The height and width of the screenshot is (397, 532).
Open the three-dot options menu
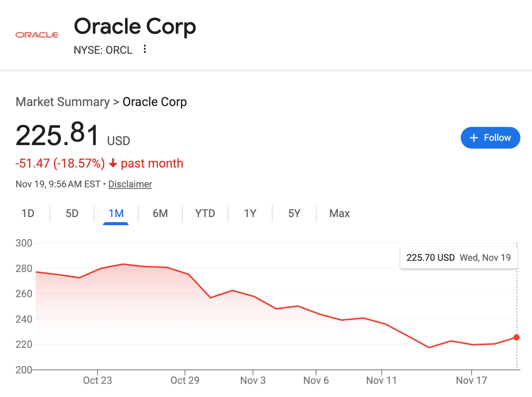(x=144, y=49)
